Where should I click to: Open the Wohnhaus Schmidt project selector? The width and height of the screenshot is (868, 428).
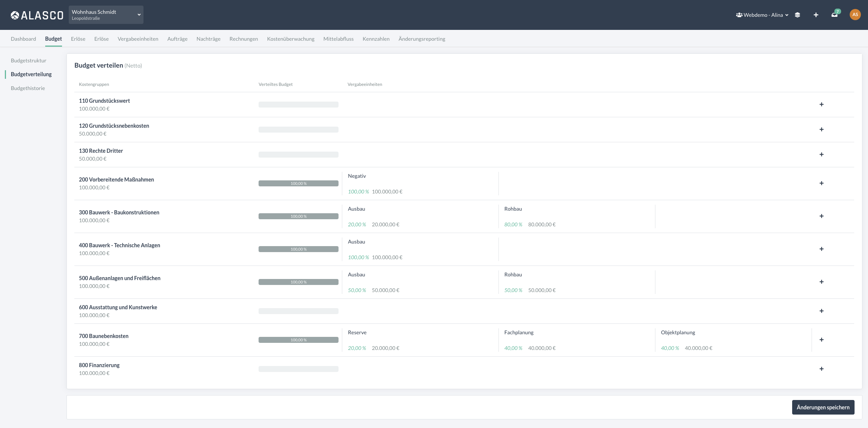(x=106, y=15)
